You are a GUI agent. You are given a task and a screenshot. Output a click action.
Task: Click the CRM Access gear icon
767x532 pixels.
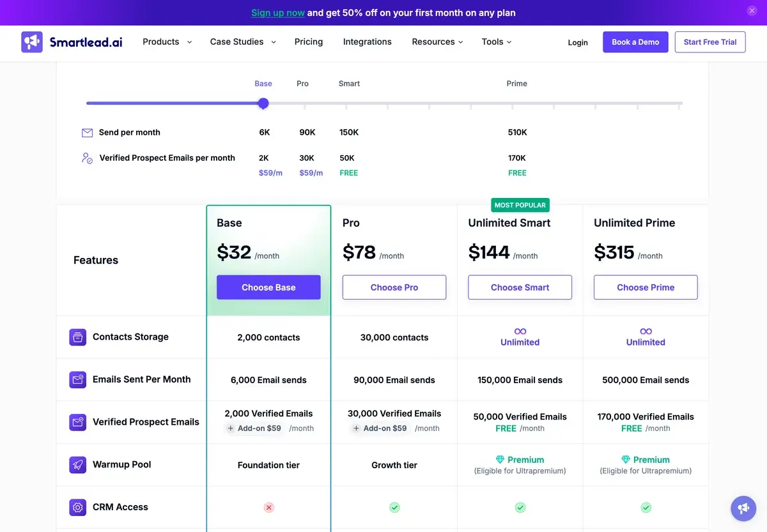point(78,507)
